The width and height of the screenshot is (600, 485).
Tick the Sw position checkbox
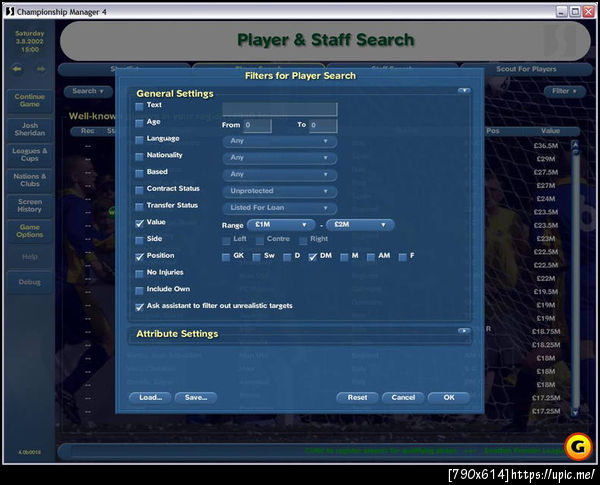(256, 257)
